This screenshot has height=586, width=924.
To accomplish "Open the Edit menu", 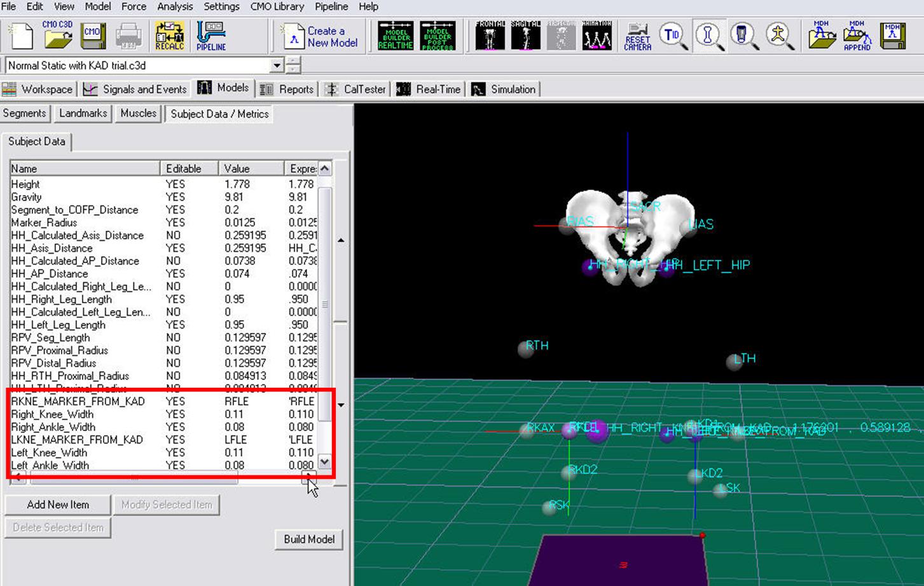I will click(x=34, y=6).
